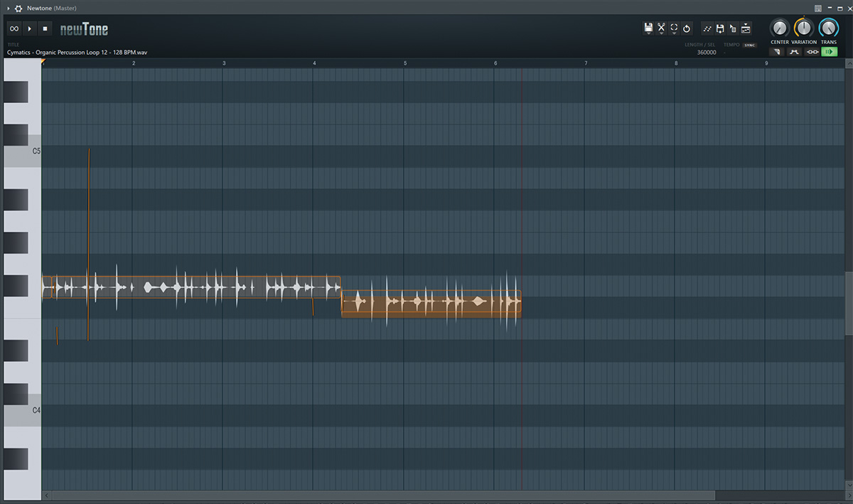
Task: Click the VARIATION knob
Action: coord(804,28)
